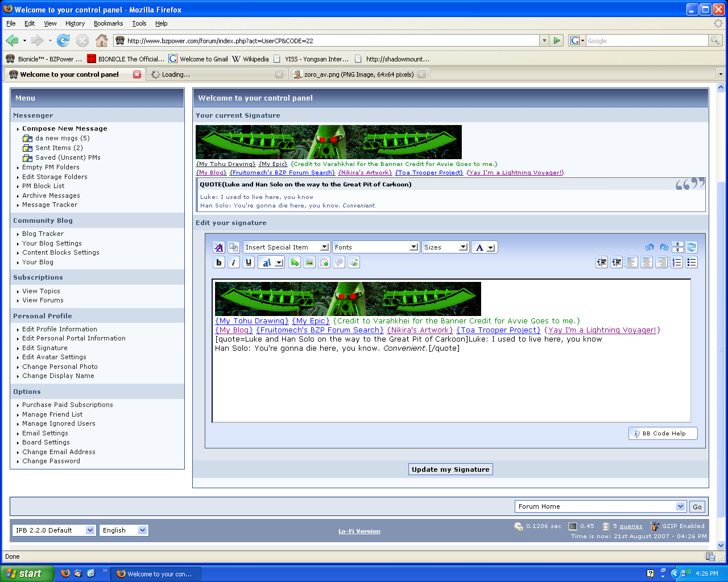
Task: Insert a numbered list
Action: coord(677,263)
